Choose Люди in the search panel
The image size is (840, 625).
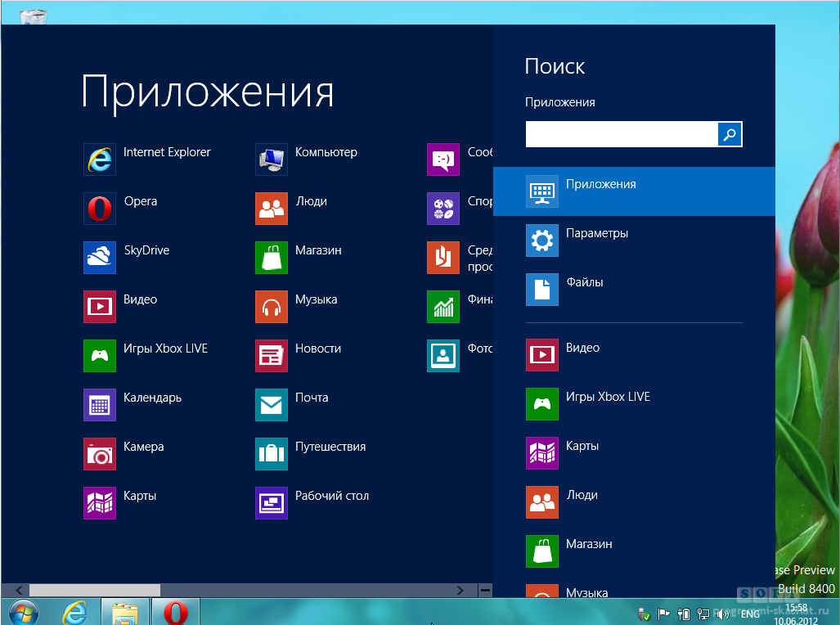pos(634,502)
